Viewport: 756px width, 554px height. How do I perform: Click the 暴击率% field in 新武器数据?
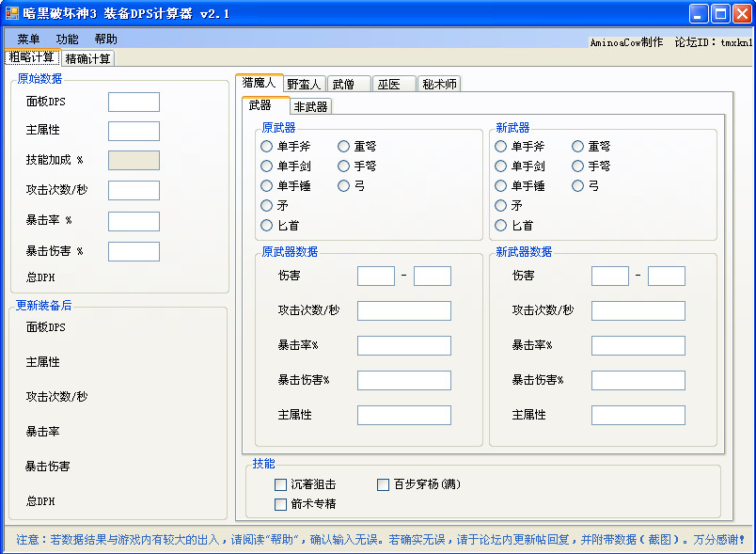click(x=638, y=346)
